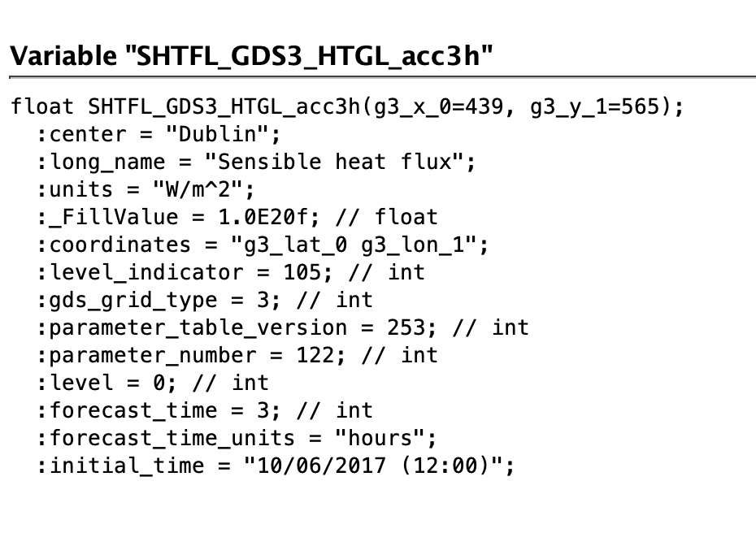Click the "g3_lat_0 g3_lon_1" coordinates value
Viewport: 756px width, 533px height.
coord(355,245)
